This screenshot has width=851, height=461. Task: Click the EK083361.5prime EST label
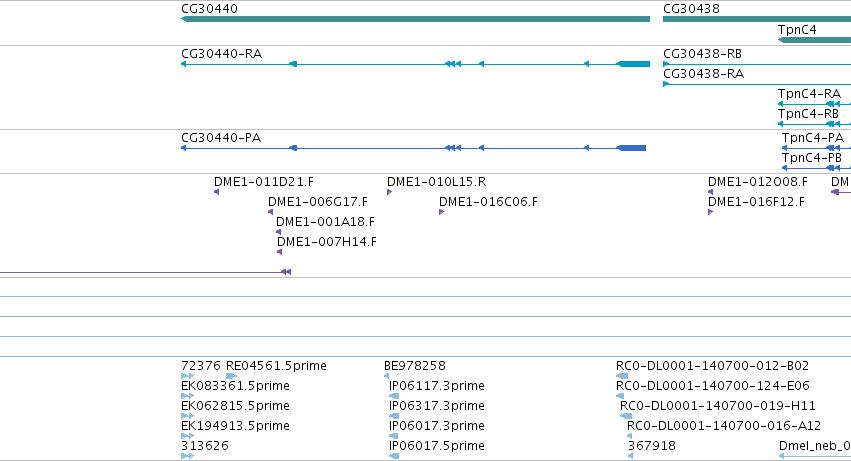click(236, 386)
